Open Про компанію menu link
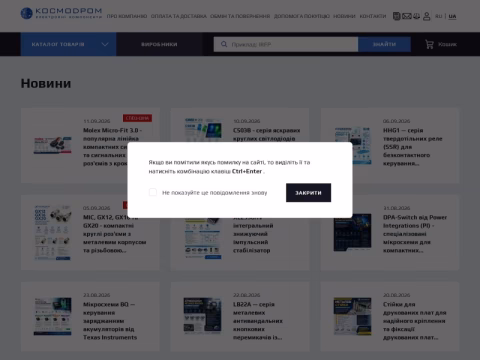480x360 pixels. [x=127, y=16]
